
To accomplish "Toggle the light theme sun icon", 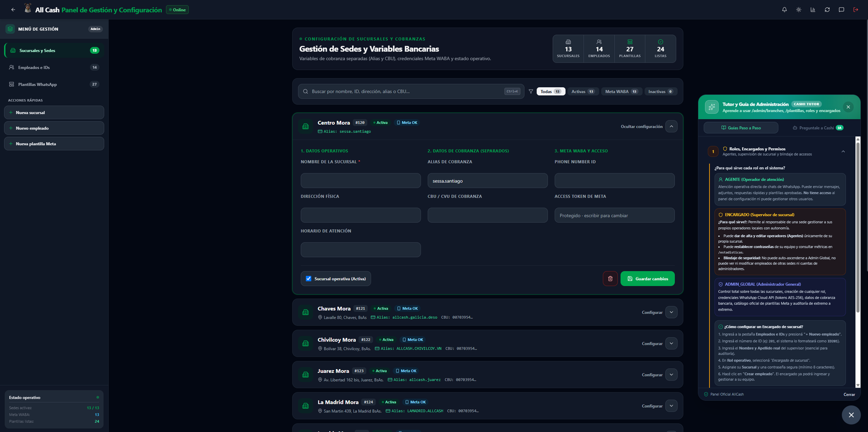I will 799,10.
